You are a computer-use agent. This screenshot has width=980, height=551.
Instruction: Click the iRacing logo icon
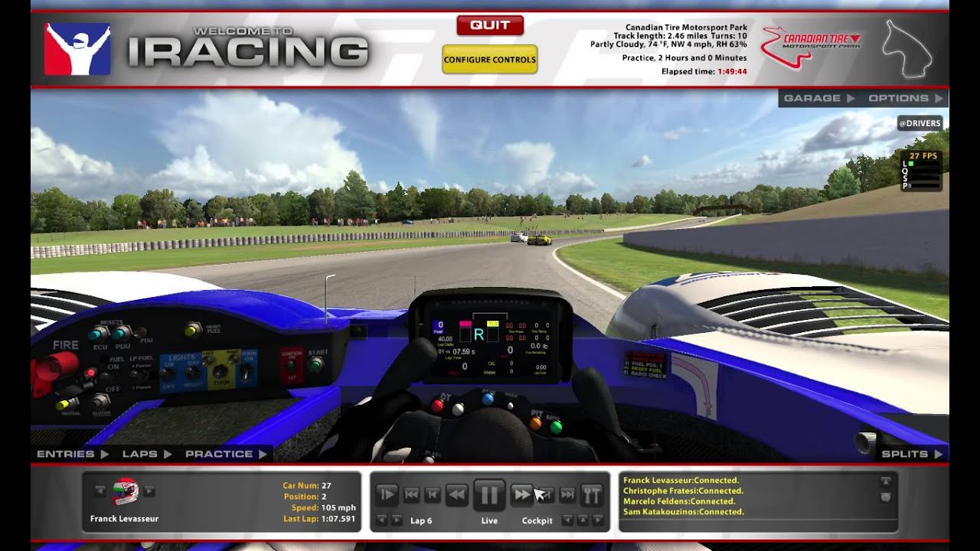tap(77, 50)
